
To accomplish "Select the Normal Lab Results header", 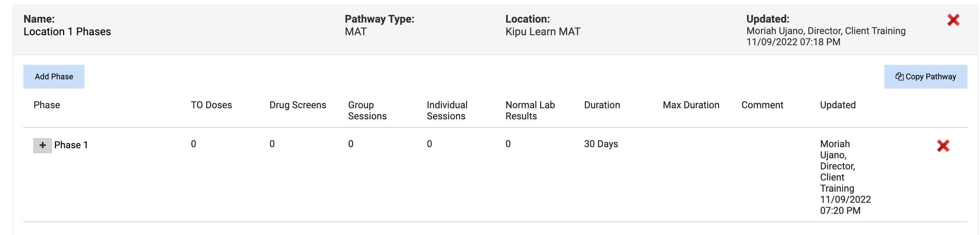I will pyautogui.click(x=530, y=110).
